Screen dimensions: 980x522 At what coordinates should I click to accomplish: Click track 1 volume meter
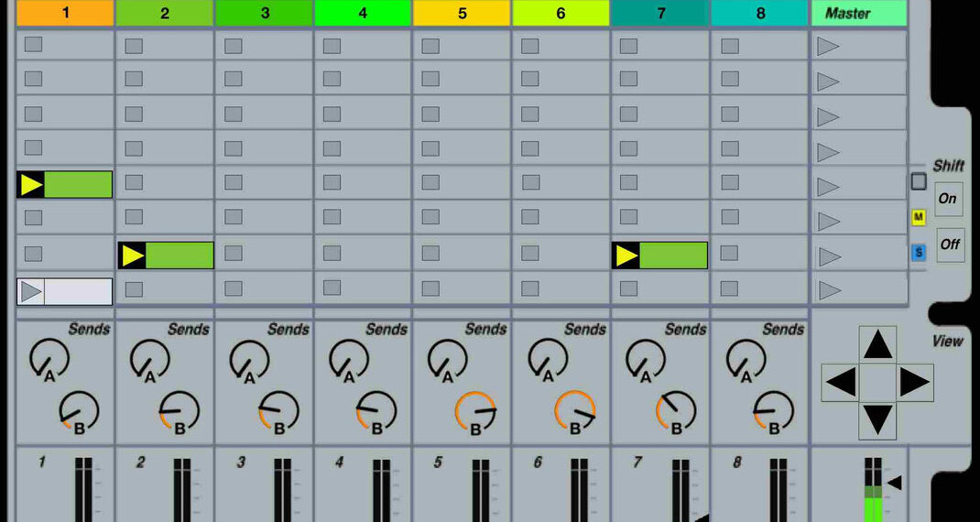click(83, 490)
